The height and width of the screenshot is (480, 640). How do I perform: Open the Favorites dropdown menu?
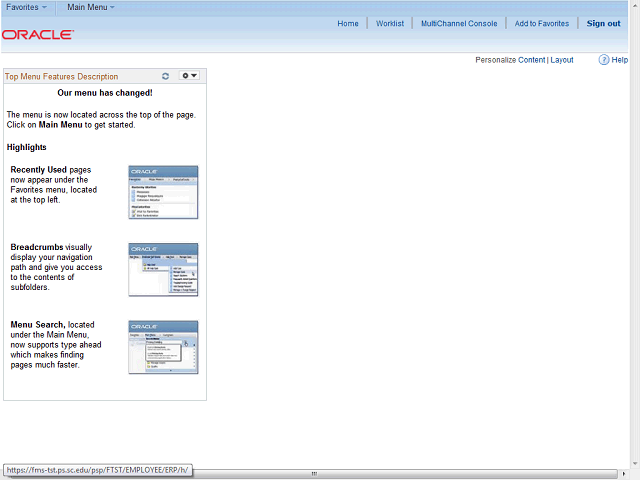26,7
